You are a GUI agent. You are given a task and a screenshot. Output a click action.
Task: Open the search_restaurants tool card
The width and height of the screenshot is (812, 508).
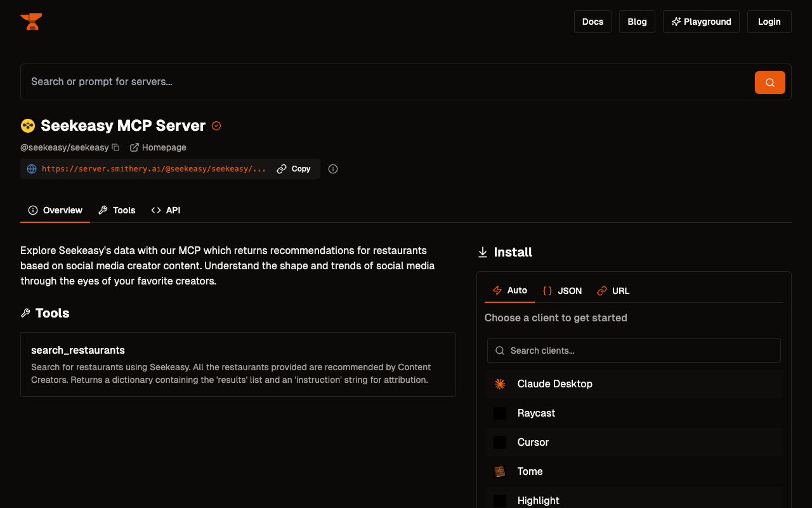(238, 364)
